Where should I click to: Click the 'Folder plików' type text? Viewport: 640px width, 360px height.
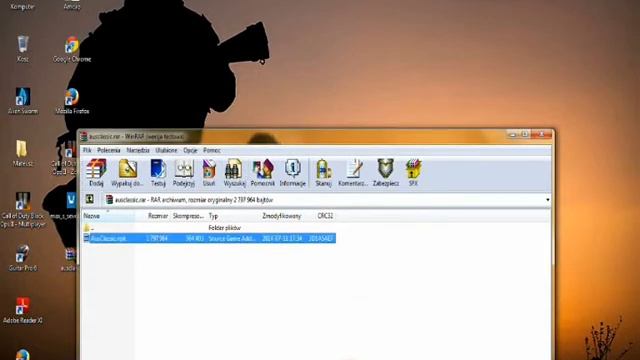pyautogui.click(x=224, y=228)
